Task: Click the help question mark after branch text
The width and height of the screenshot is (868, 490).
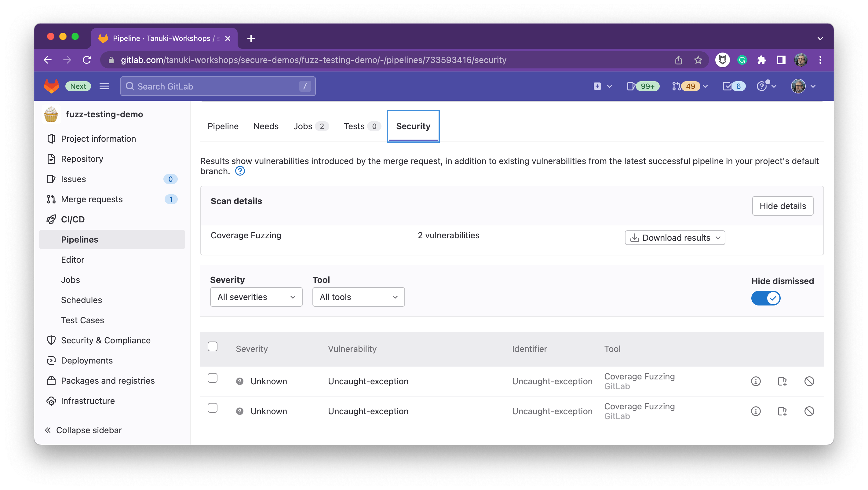Action: coord(240,171)
